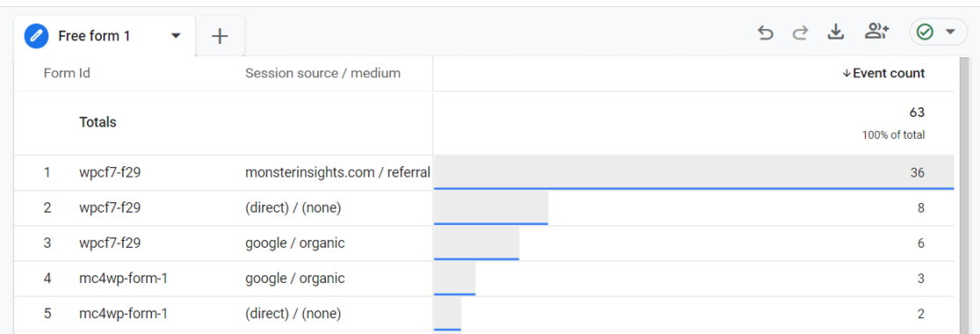980x334 pixels.
Task: Sort by Event count column header
Action: point(883,73)
